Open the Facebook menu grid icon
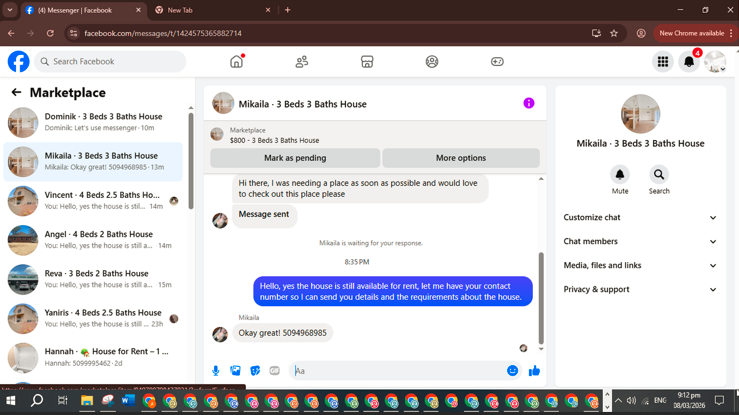This screenshot has width=739, height=415. coord(663,62)
